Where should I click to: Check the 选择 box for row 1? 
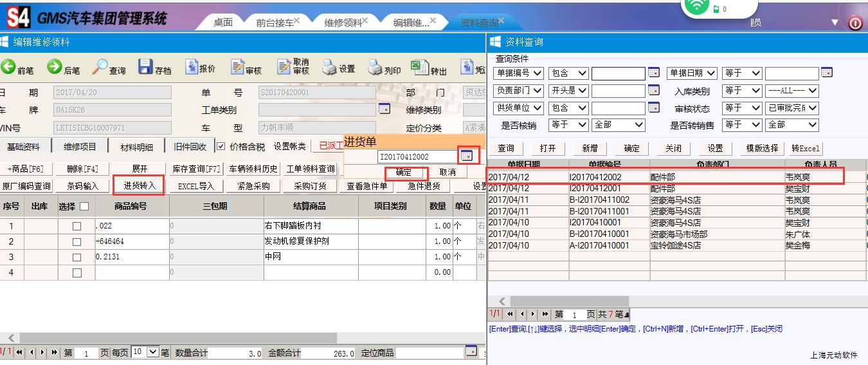77,226
